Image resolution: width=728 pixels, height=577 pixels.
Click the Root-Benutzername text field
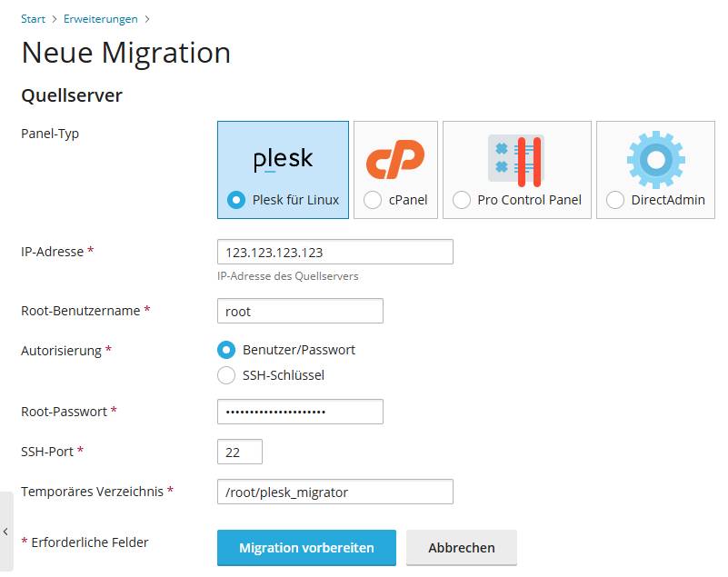[x=300, y=311]
